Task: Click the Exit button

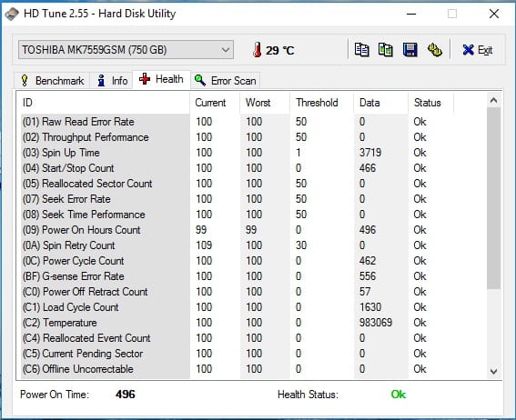Action: pyautogui.click(x=477, y=50)
